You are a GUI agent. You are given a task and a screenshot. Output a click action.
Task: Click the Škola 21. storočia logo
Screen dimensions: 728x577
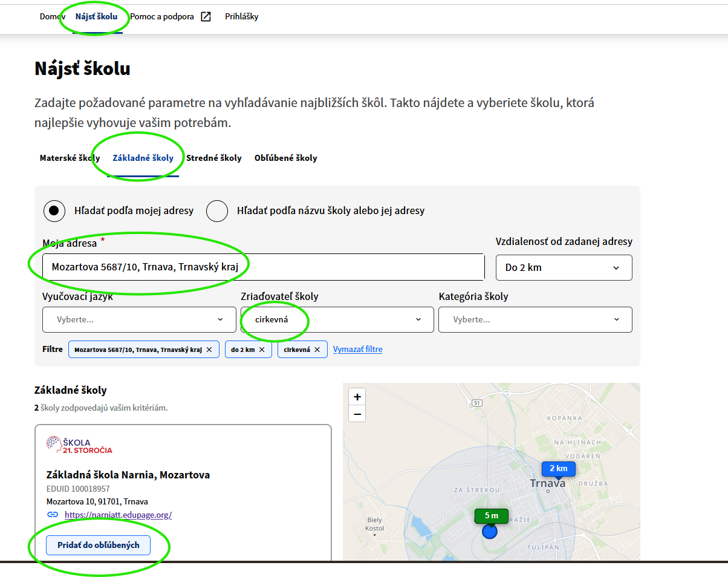coord(79,445)
